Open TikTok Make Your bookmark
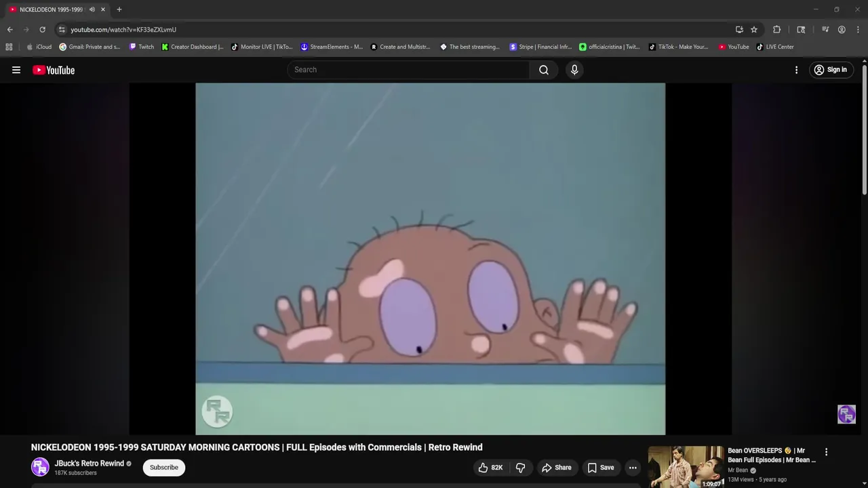Image resolution: width=868 pixels, height=488 pixels. click(678, 47)
